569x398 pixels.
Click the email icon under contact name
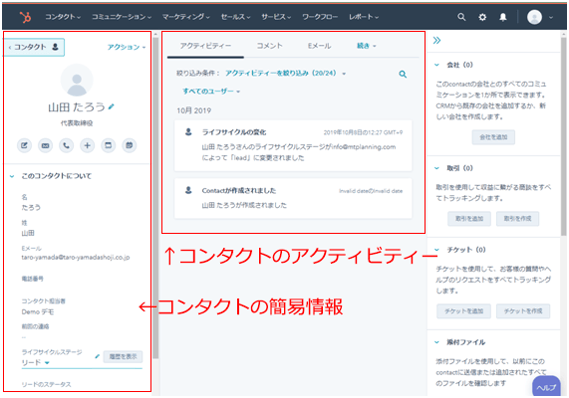[x=45, y=145]
